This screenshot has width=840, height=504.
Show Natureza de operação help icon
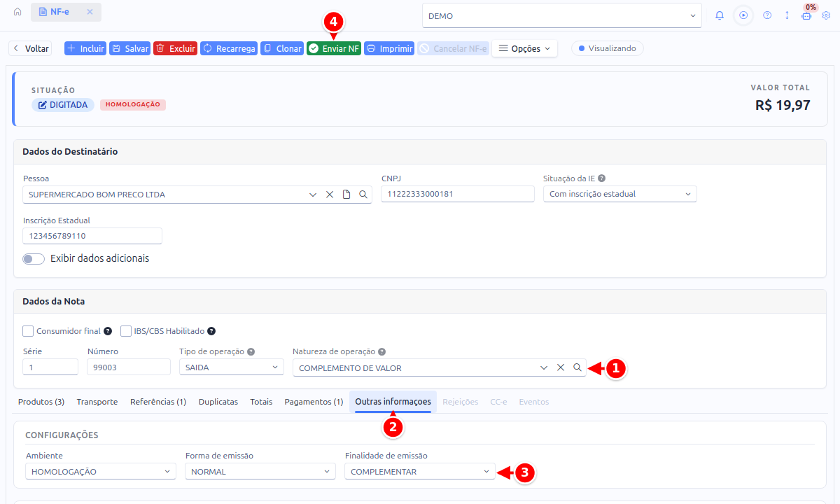coord(382,351)
